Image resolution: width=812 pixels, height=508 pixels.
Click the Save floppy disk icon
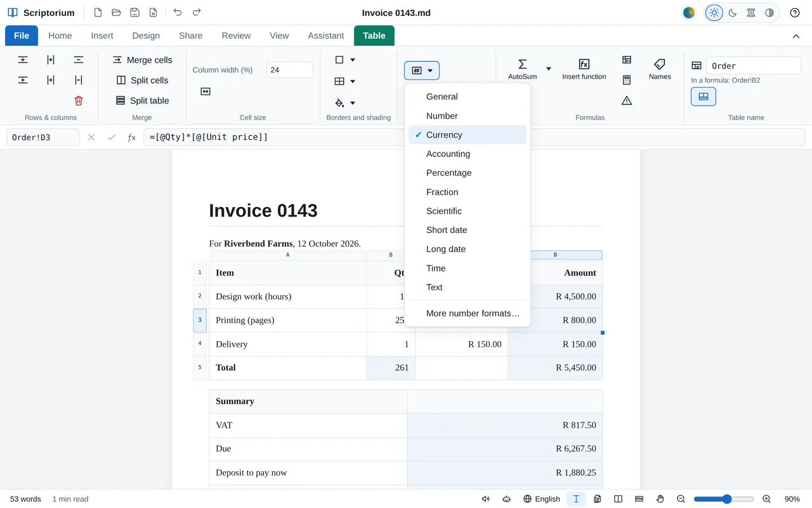pyautogui.click(x=134, y=13)
